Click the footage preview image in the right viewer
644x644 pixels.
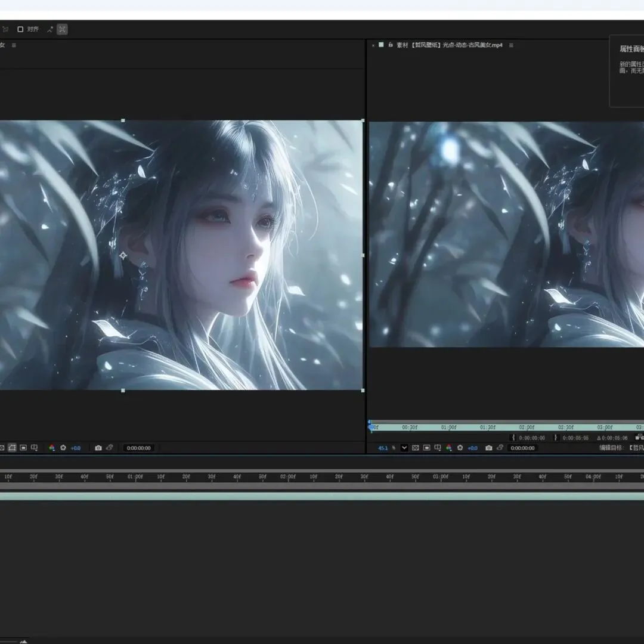(506, 234)
